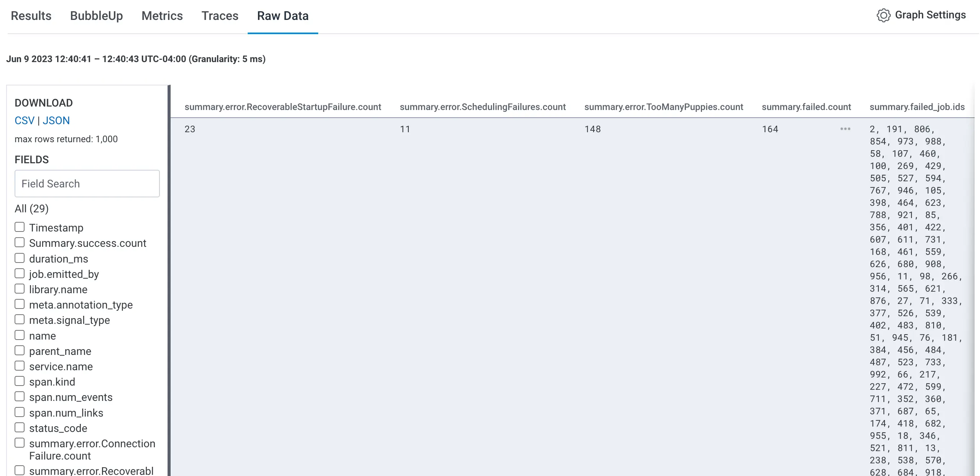Enable the Timestamp field checkbox

click(x=20, y=227)
